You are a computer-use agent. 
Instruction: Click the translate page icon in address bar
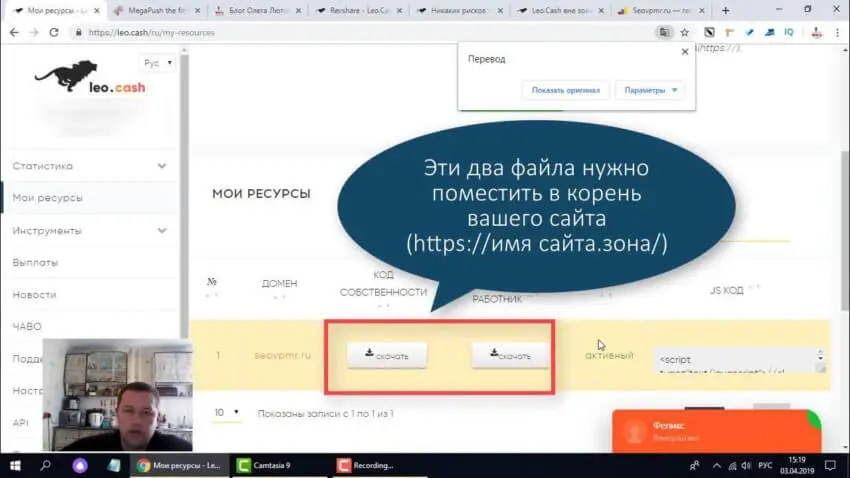[x=662, y=32]
